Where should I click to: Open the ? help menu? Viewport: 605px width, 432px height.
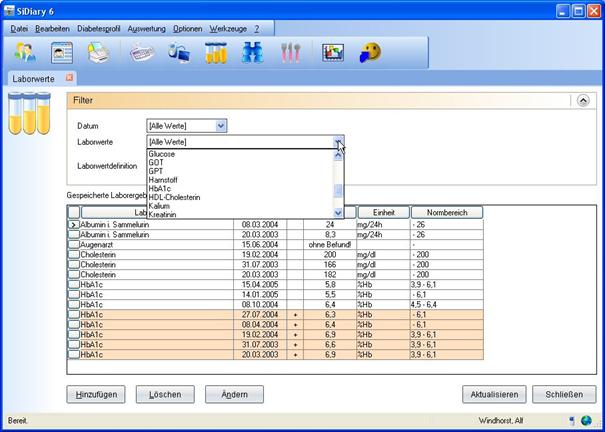(257, 29)
